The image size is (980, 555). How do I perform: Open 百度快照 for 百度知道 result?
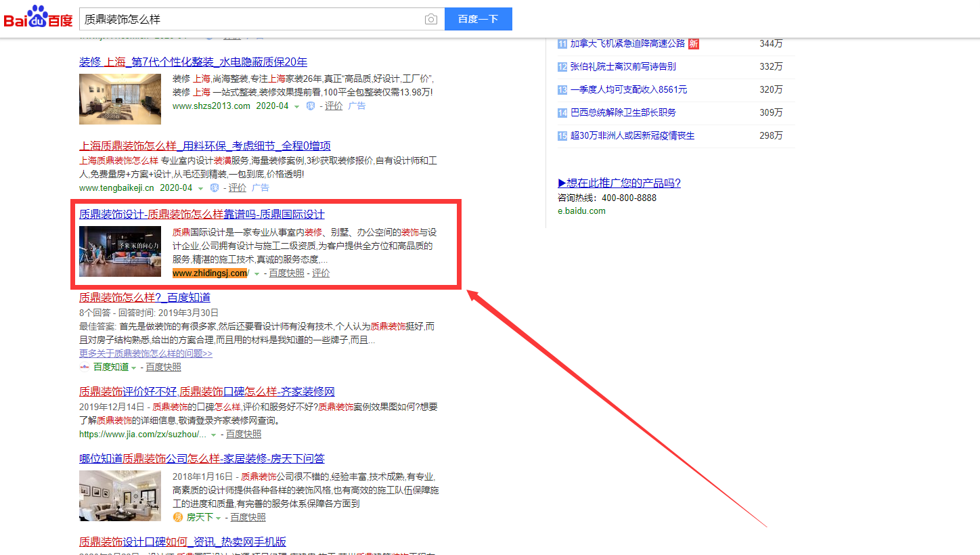(x=164, y=367)
